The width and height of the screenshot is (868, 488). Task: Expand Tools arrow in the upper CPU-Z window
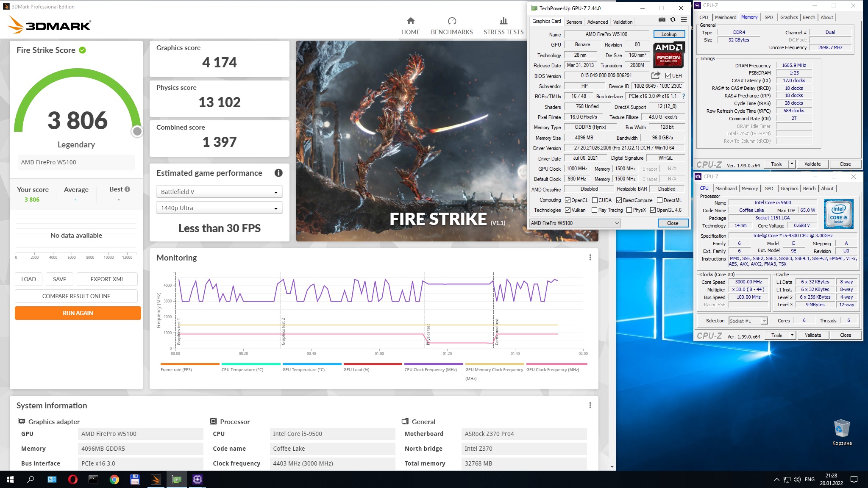point(791,164)
